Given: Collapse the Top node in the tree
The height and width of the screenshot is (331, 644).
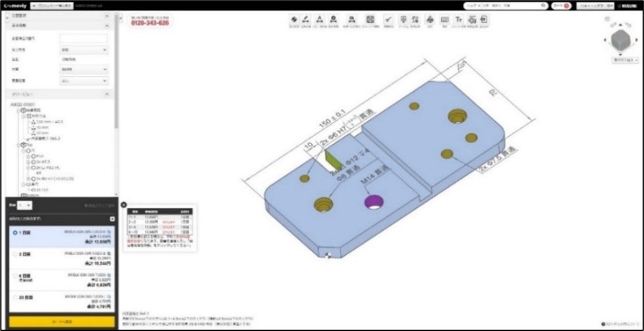Looking at the screenshot, I should click(x=18, y=145).
